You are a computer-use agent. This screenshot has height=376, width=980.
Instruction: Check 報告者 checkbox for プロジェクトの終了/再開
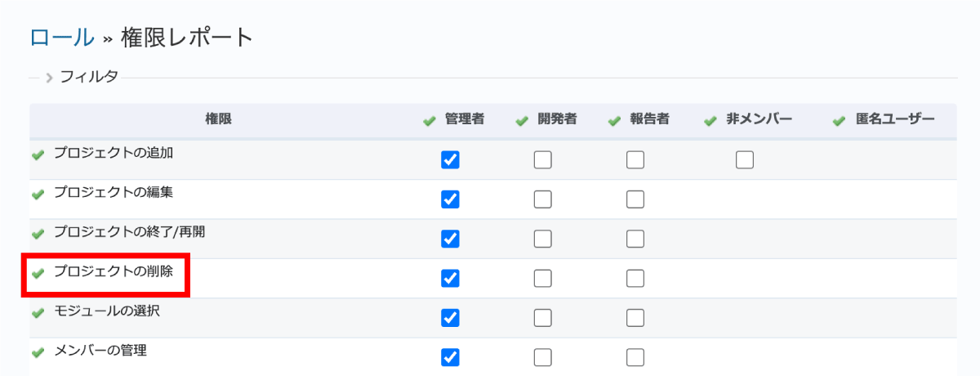click(x=635, y=239)
